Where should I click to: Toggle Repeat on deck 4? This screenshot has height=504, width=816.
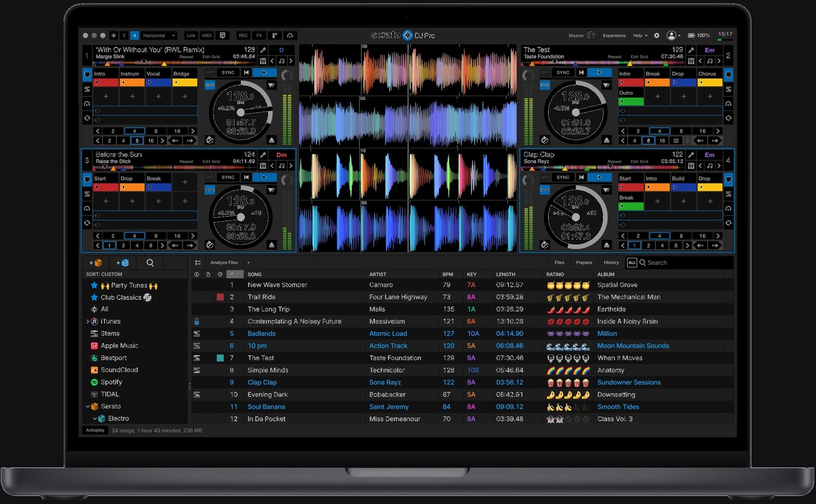(x=614, y=162)
